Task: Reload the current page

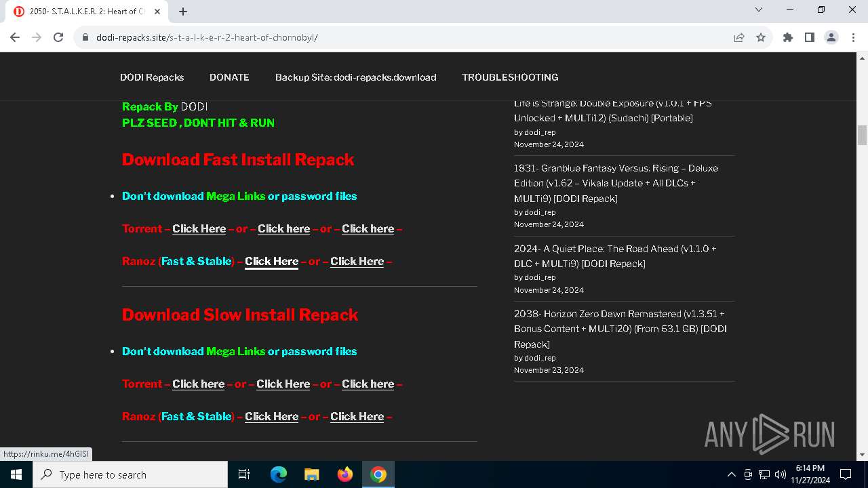Action: tap(58, 37)
